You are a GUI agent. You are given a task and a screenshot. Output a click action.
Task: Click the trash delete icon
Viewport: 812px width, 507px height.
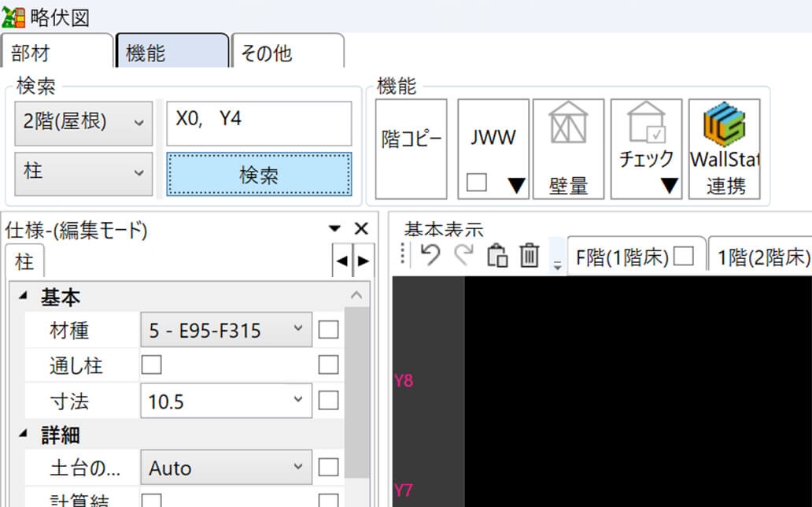coord(530,256)
